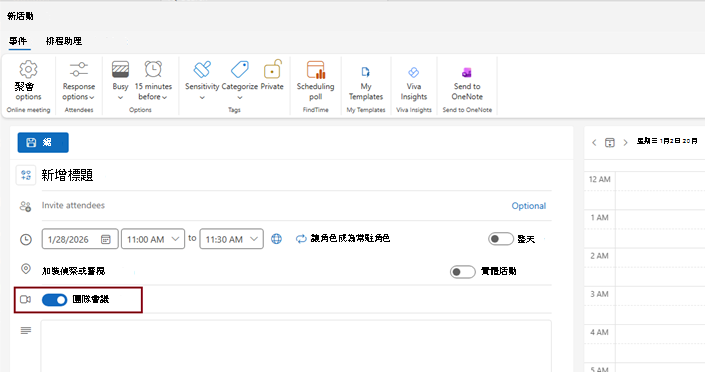
Task: Click the date heading in calendar pane
Action: click(667, 141)
